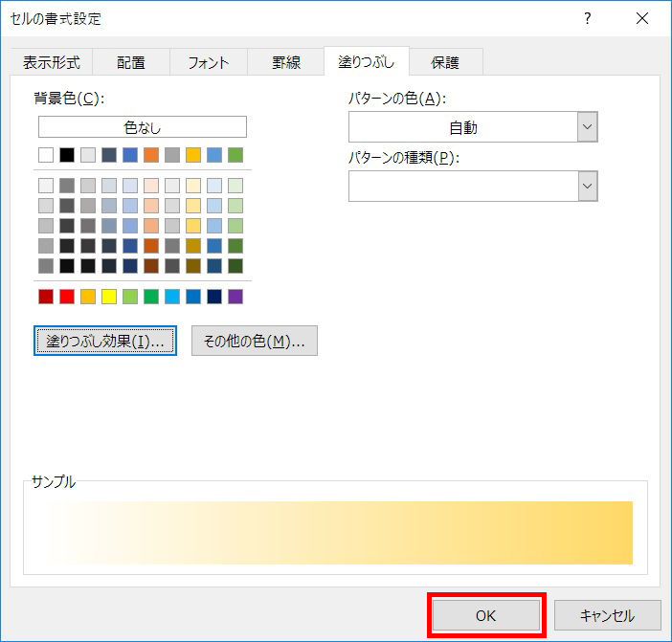Choose dark slate blue in top theme row
This screenshot has width=672, height=642.
coord(109,155)
